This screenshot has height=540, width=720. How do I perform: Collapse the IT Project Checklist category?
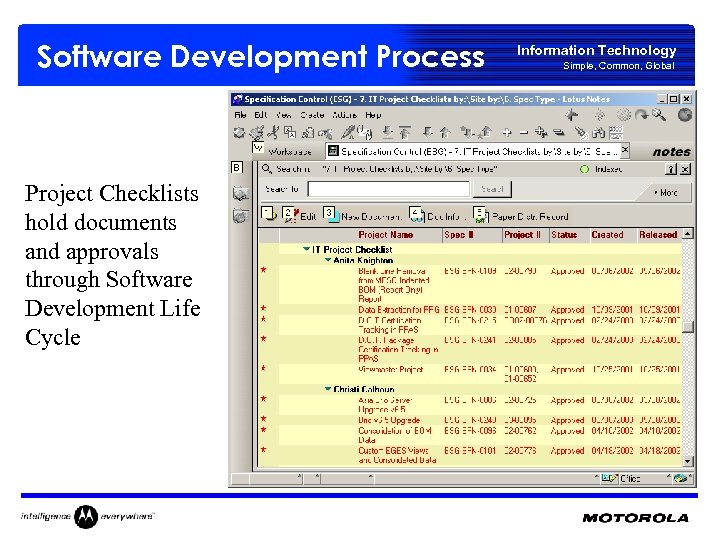tap(306, 249)
